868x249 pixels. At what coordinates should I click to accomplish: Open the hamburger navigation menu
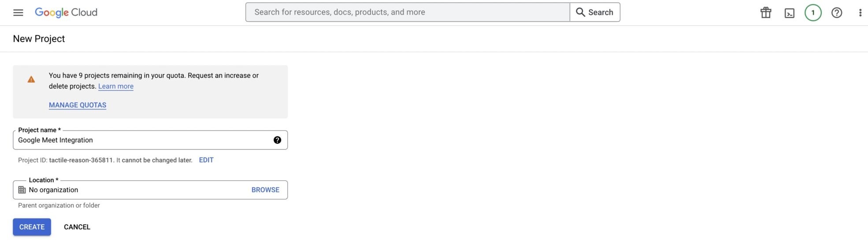point(18,12)
